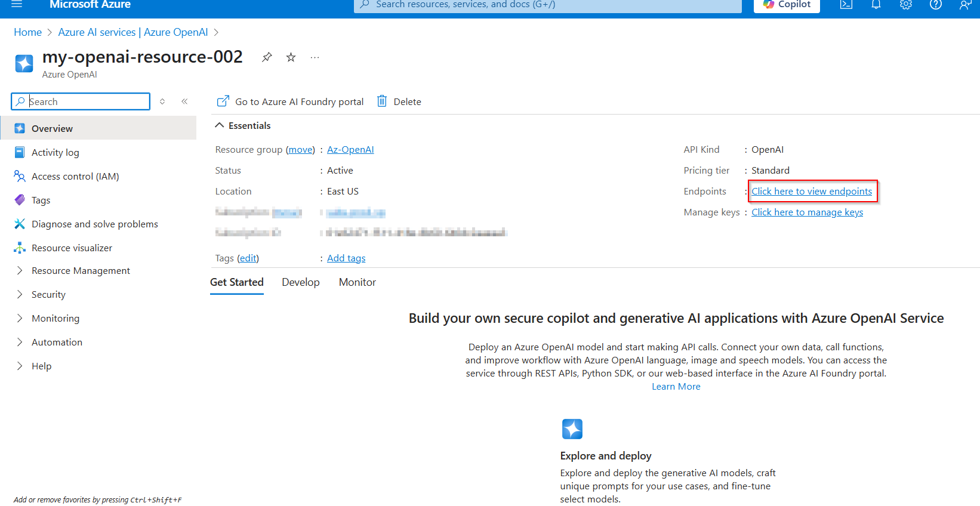Open the Learn More link
Screen dimensions: 980x506
pos(676,387)
